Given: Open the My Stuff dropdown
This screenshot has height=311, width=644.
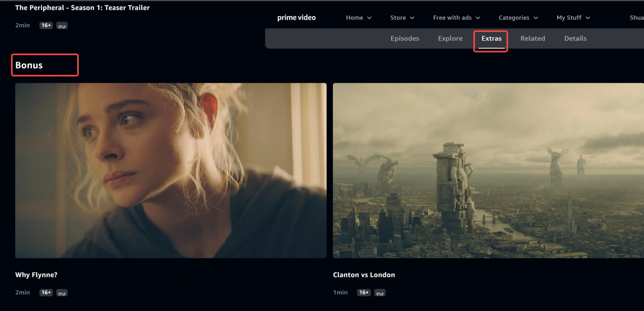Looking at the screenshot, I should point(573,17).
